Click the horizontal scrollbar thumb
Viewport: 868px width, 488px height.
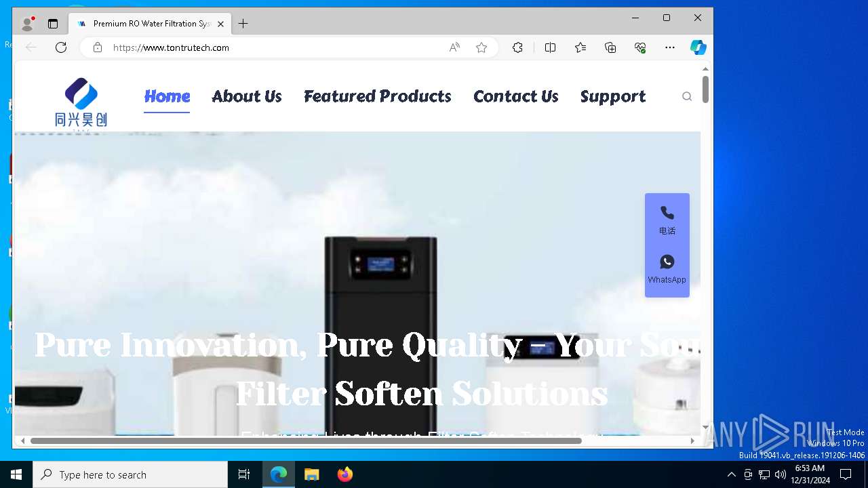(x=306, y=441)
